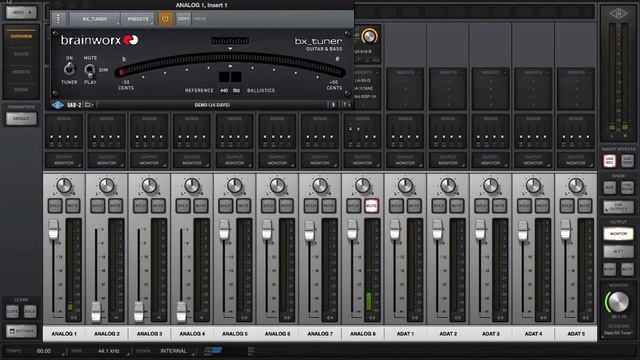Viewport: 640px width, 360px height.
Task: Switch to the SENDS view tab
Action: tap(21, 89)
